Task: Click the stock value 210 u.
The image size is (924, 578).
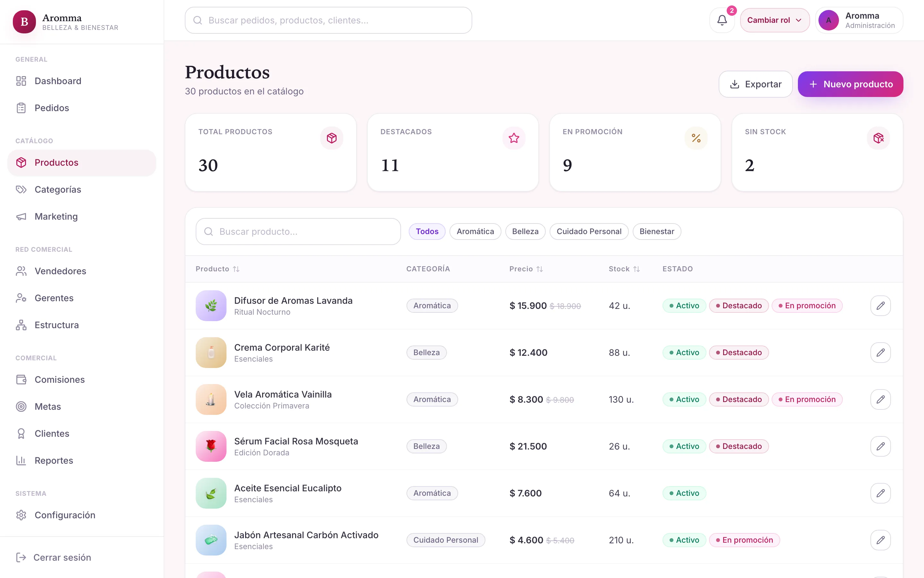Action: pos(621,540)
